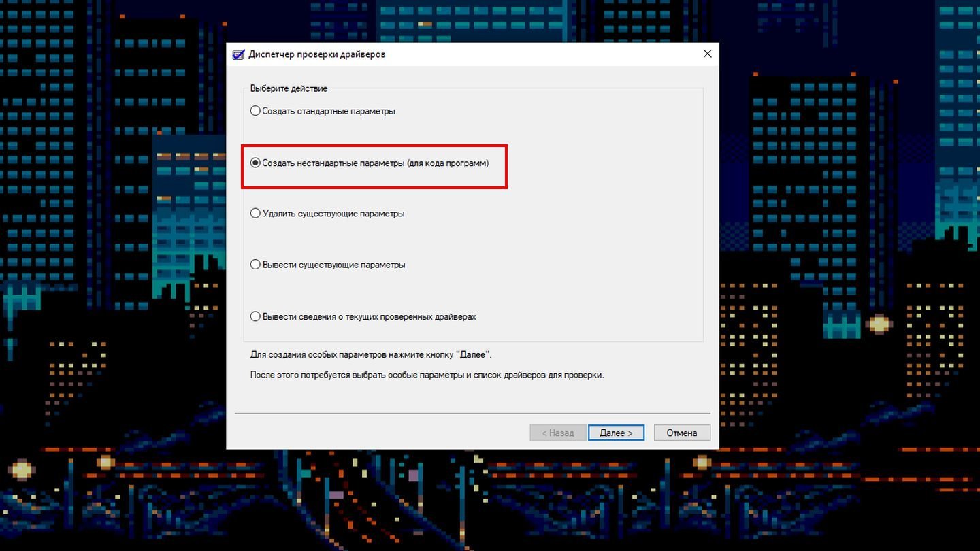The width and height of the screenshot is (980, 551).
Task: Click the label text Вывести существующие параметры
Action: [334, 265]
